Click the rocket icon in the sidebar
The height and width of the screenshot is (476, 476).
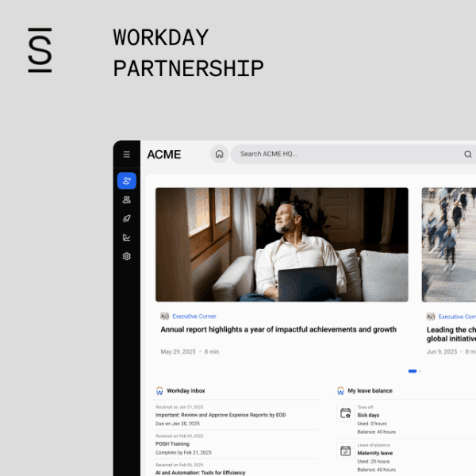(126, 219)
